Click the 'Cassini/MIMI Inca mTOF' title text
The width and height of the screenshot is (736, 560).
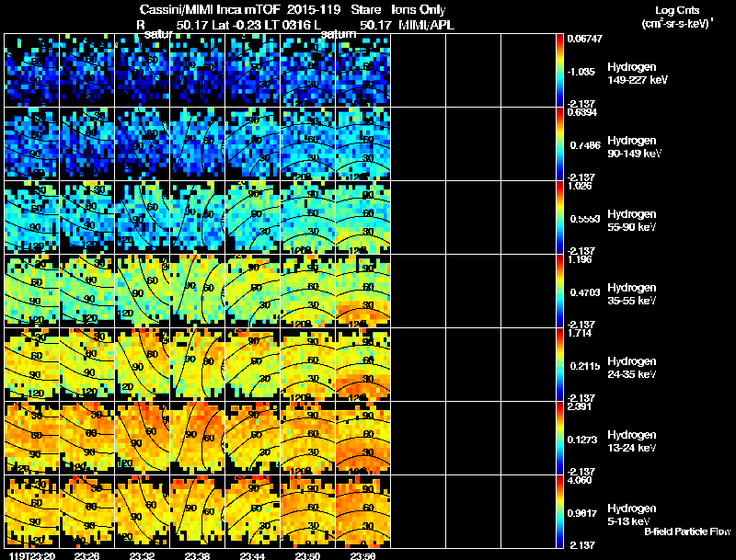210,10
